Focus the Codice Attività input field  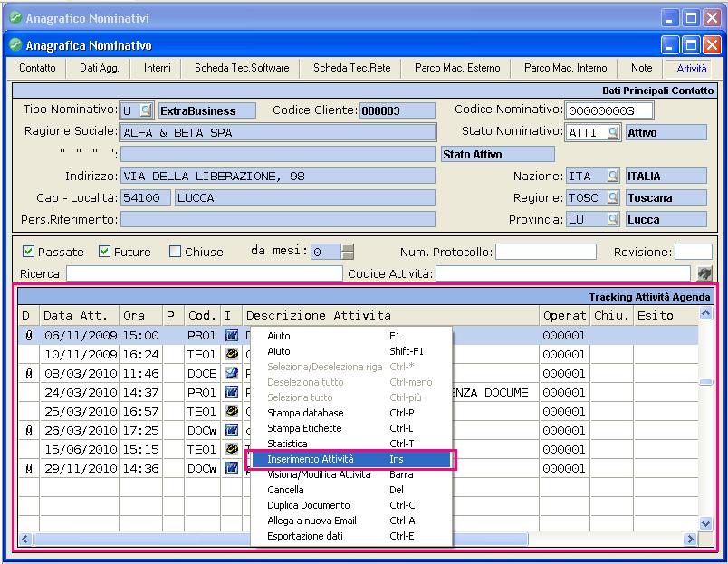click(563, 273)
